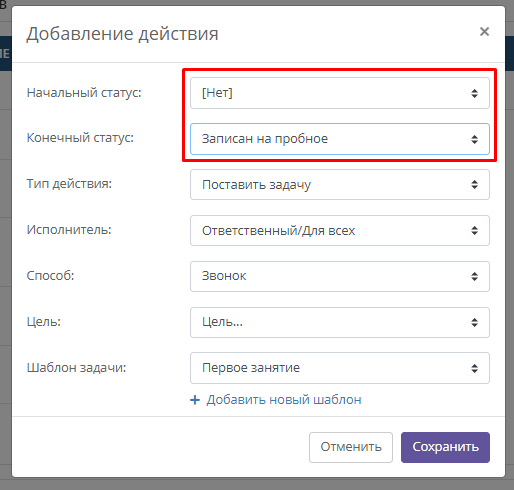This screenshot has width=514, height=490.
Task: Click the arrows icon in Конечный статус field
Action: click(x=474, y=139)
